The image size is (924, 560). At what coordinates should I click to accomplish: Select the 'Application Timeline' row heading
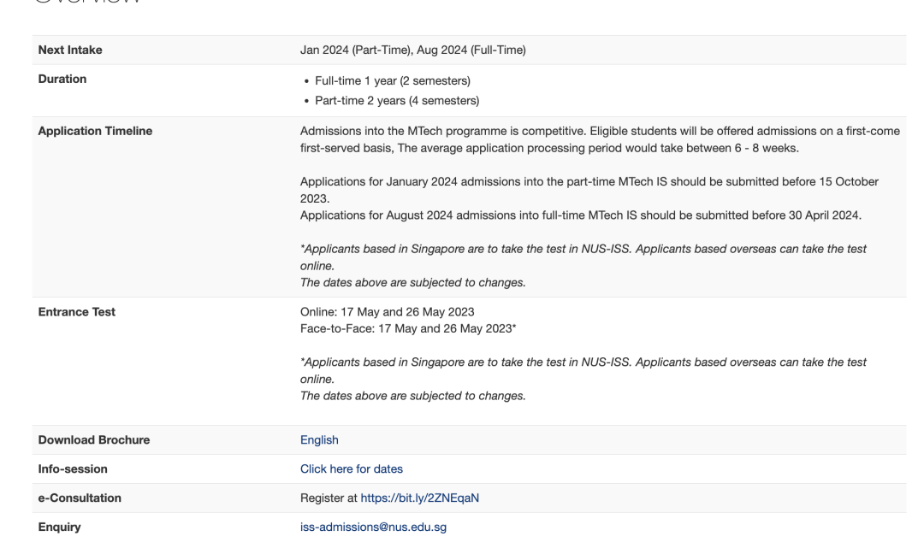point(95,132)
